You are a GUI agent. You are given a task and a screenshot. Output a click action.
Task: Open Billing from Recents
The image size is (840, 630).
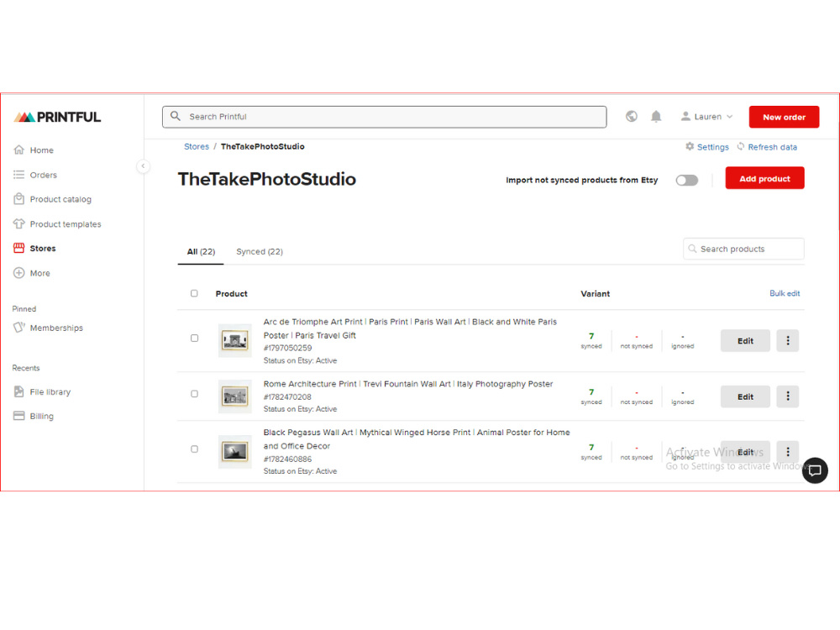(x=34, y=416)
